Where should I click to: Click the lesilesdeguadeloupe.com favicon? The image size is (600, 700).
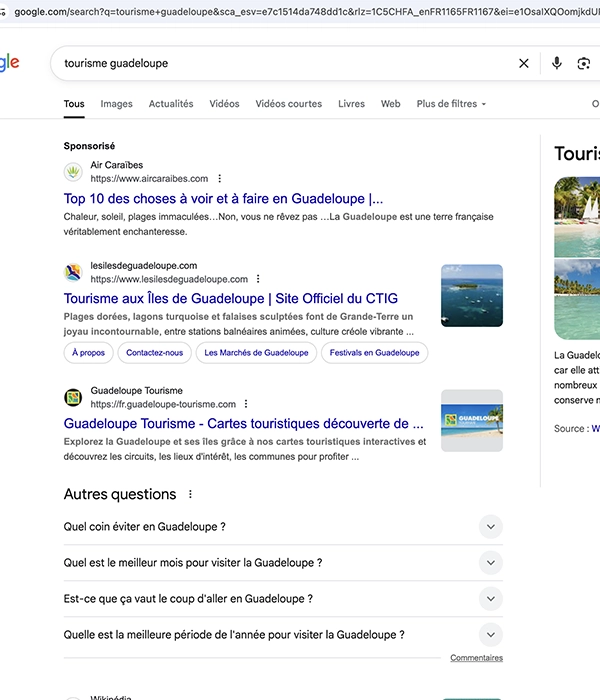coord(73,272)
